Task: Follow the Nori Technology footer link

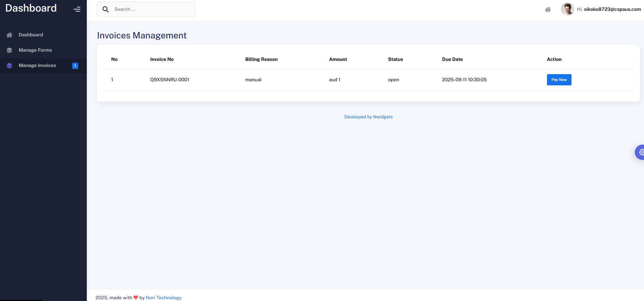Action: tap(164, 298)
